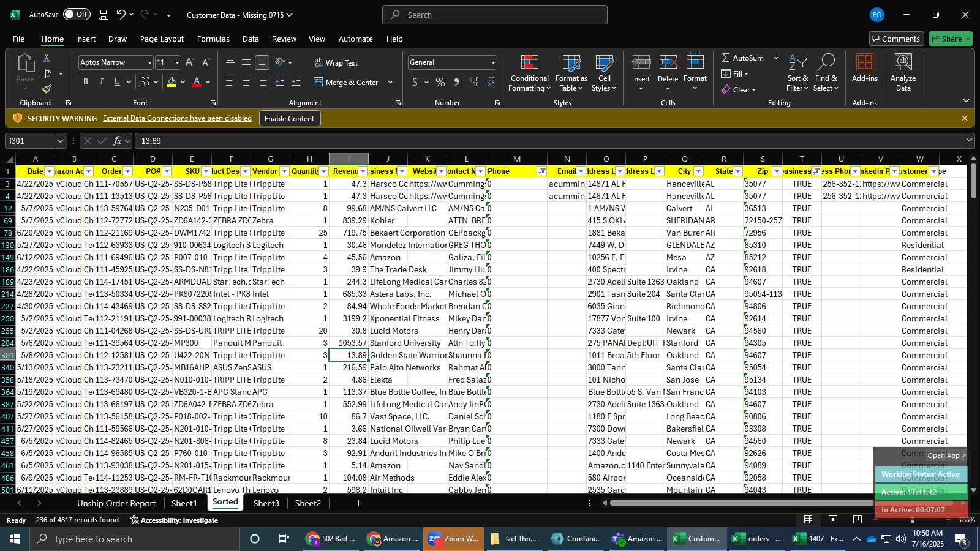This screenshot has height=551, width=980.
Task: Apply the red Font Color swatch
Action: click(x=197, y=82)
